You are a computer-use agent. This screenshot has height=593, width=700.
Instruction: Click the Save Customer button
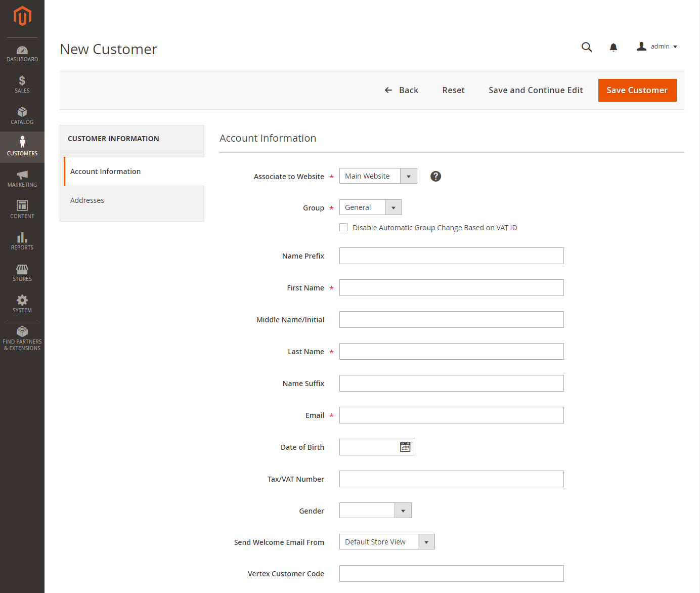637,90
